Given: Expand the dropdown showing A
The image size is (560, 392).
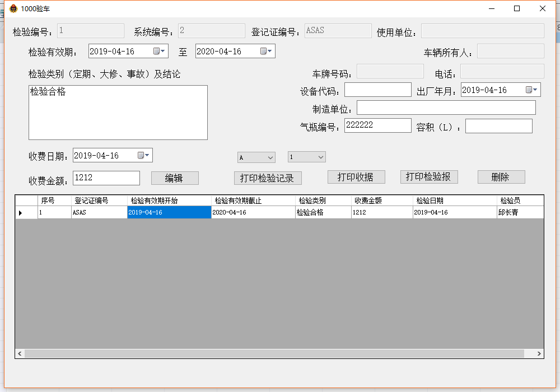Looking at the screenshot, I should [x=270, y=157].
